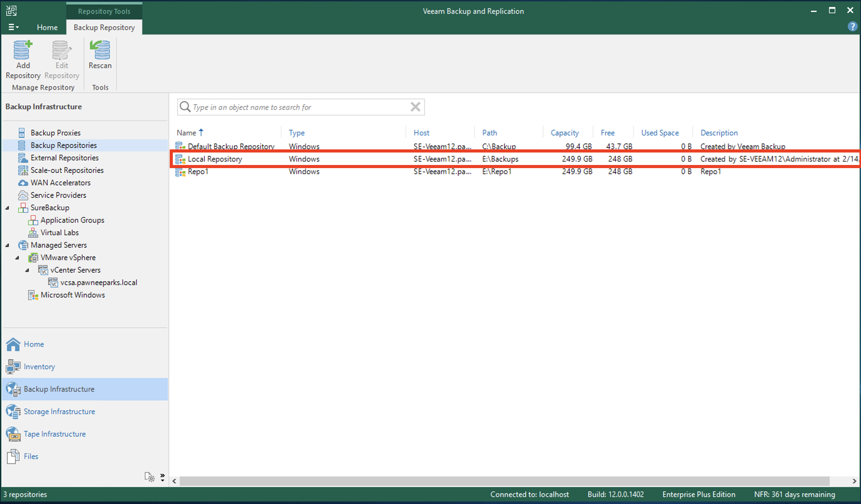Clear the search box with X
Image resolution: width=861 pixels, height=504 pixels.
pyautogui.click(x=416, y=107)
